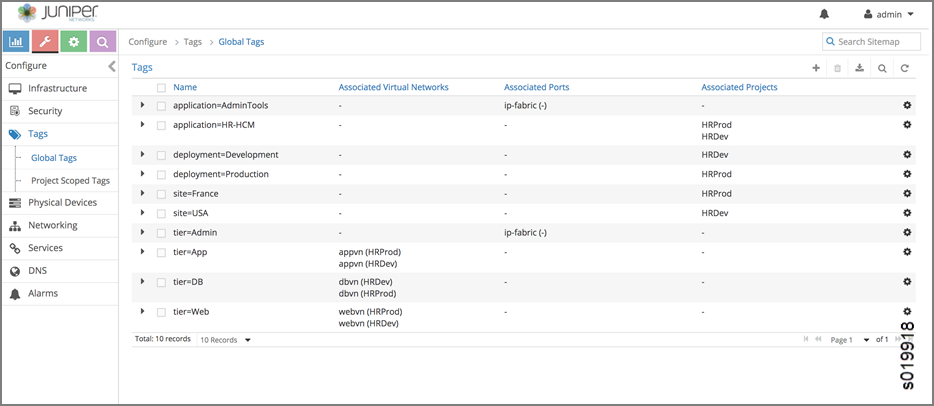Select the Configure wrench icon
The width and height of the screenshot is (934, 406).
44,42
